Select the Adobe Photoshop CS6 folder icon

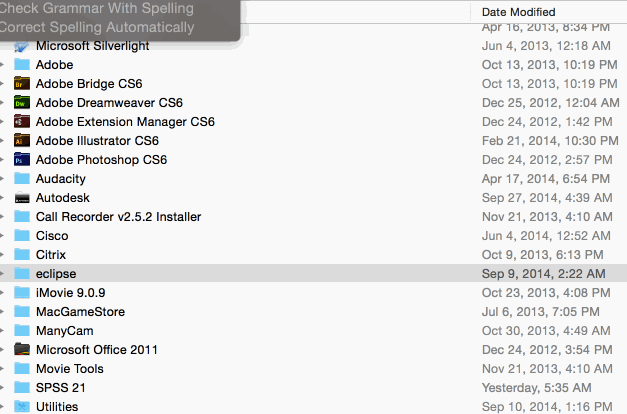tap(22, 159)
